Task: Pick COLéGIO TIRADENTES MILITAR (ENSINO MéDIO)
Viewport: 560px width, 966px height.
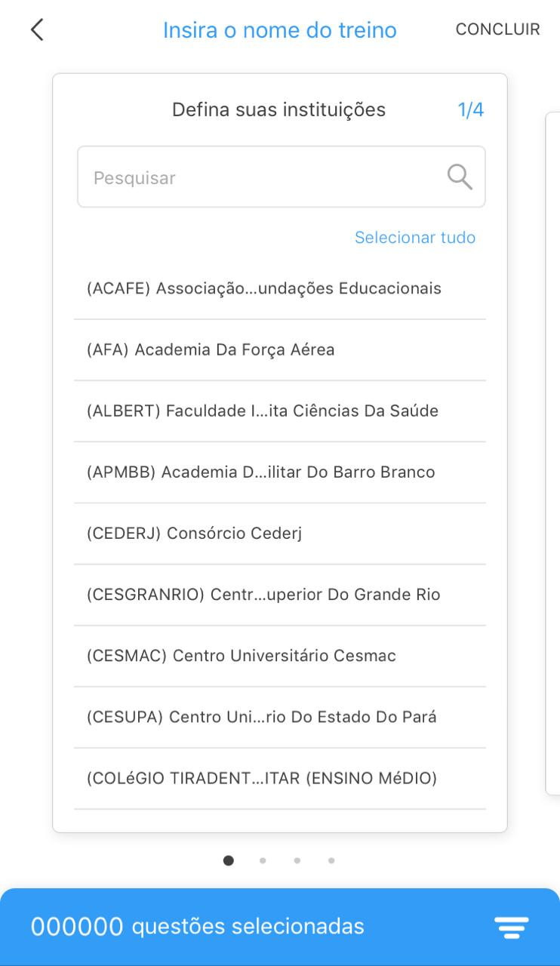Action: tap(262, 777)
